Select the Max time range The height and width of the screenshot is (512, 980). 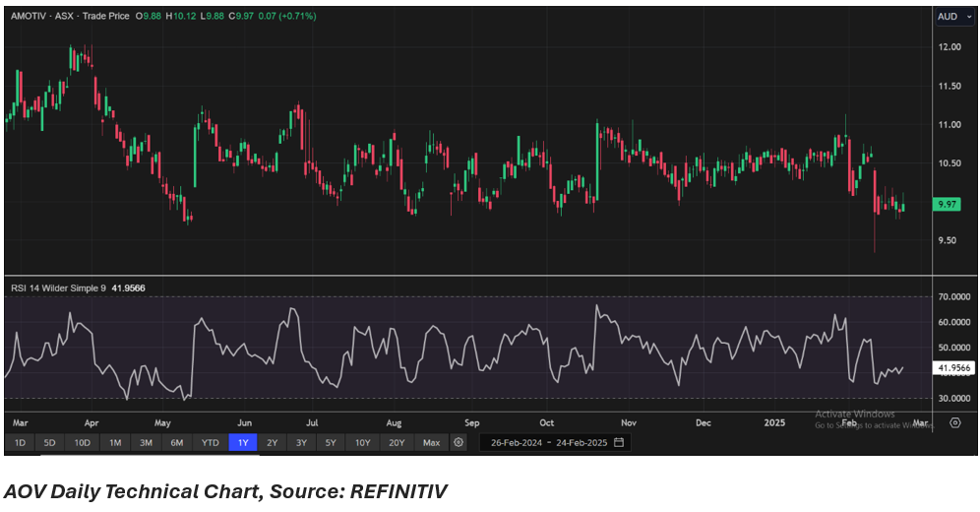tap(431, 443)
